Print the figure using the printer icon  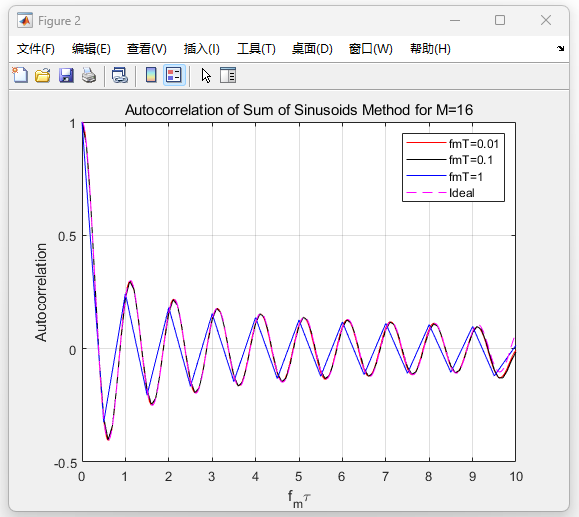click(x=89, y=75)
